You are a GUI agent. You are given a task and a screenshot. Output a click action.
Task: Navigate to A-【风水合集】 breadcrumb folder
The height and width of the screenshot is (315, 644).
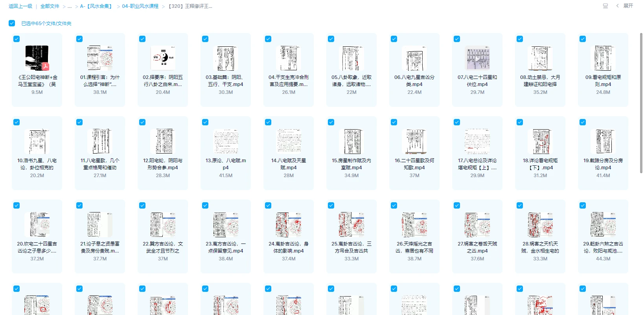click(x=97, y=6)
